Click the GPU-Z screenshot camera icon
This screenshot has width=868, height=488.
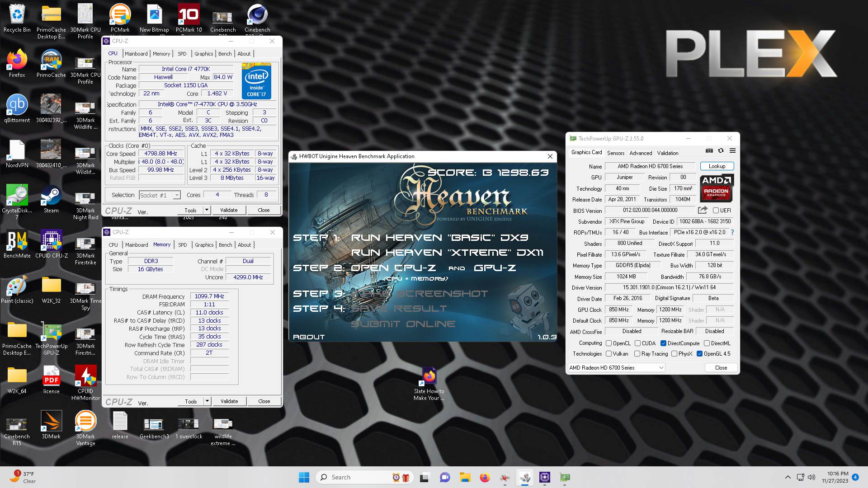[x=709, y=150]
